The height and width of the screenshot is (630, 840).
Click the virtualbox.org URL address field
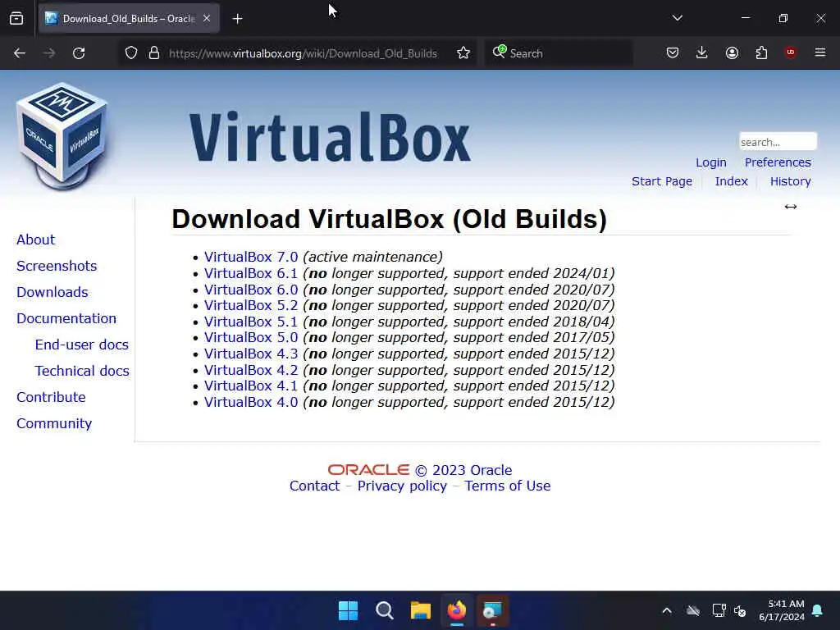[303, 53]
